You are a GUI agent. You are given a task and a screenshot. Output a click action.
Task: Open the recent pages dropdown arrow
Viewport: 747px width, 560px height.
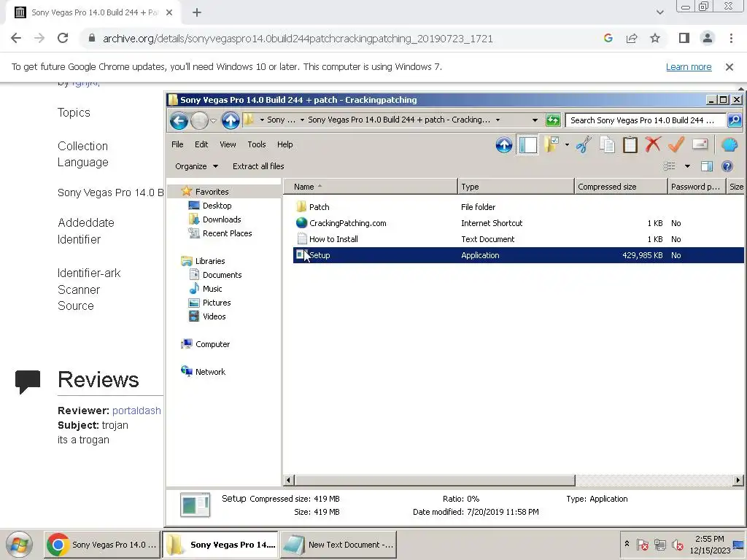click(x=214, y=120)
